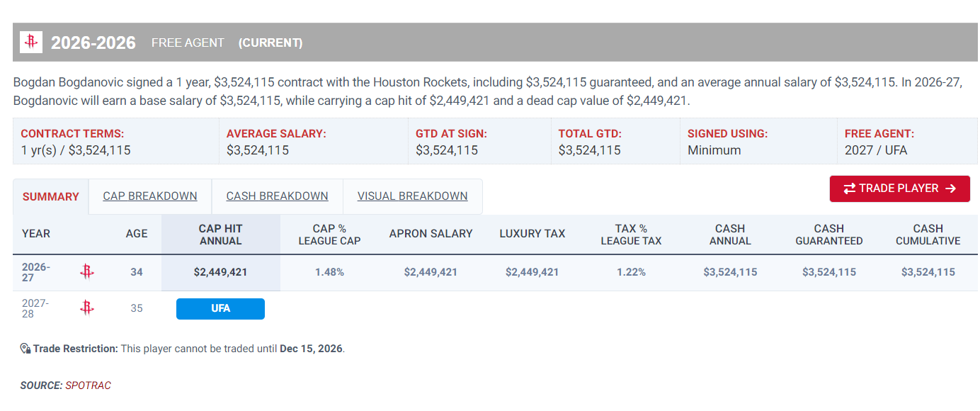Screen dimensions: 980x411
Task: Open the Cap Breakdown tab
Action: click(x=150, y=196)
